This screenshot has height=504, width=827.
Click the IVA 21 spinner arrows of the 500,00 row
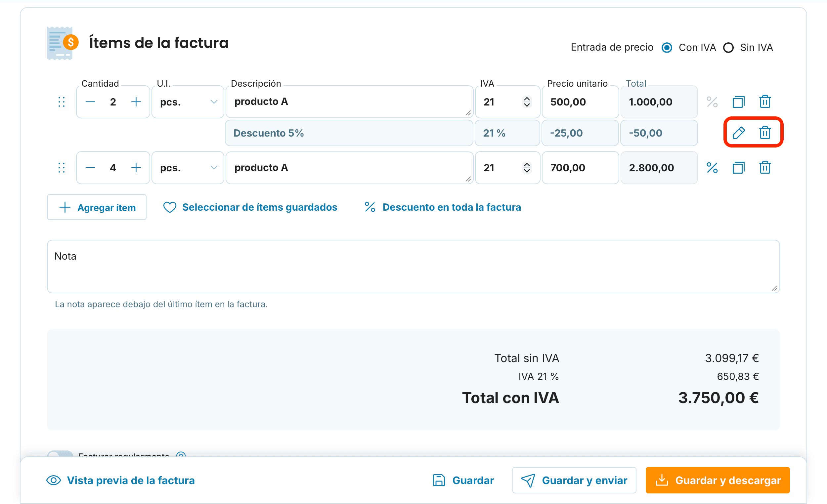point(527,102)
